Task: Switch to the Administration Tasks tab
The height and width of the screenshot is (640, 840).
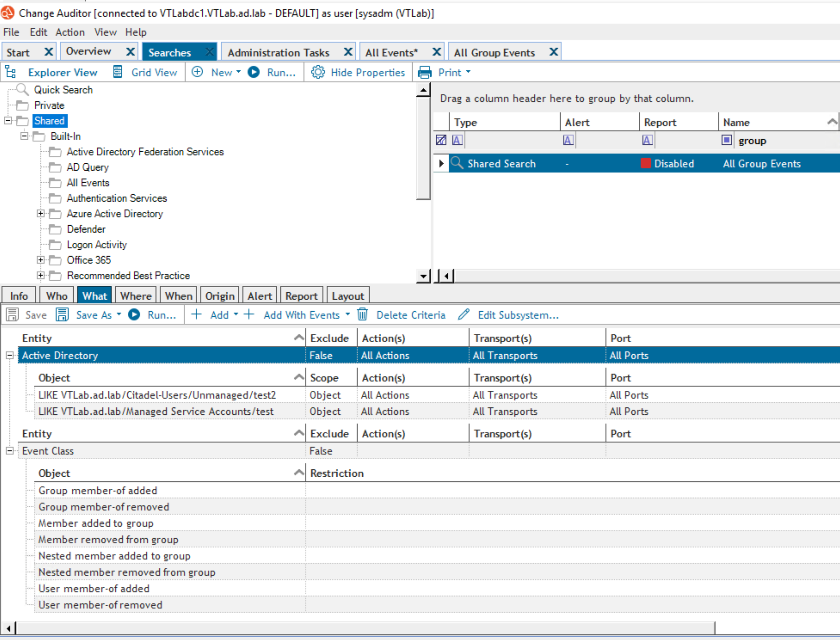Action: click(x=279, y=52)
